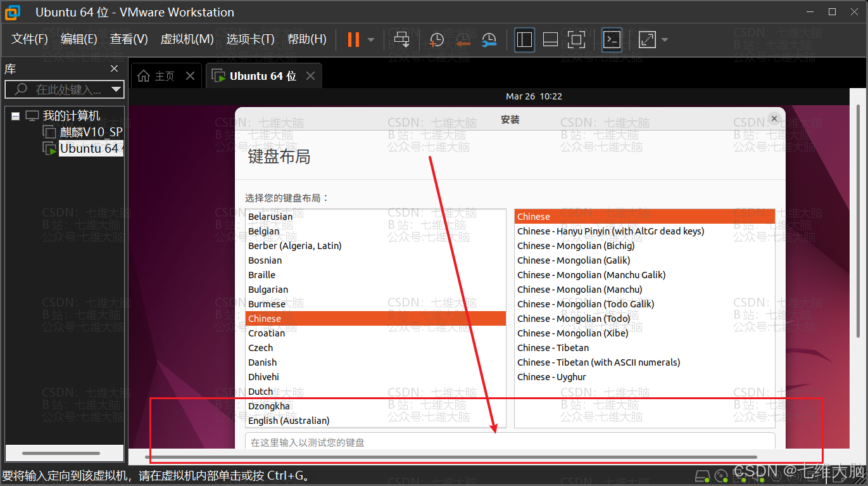Click the library search input field
Image resolution: width=868 pixels, height=486 pixels.
[65, 89]
